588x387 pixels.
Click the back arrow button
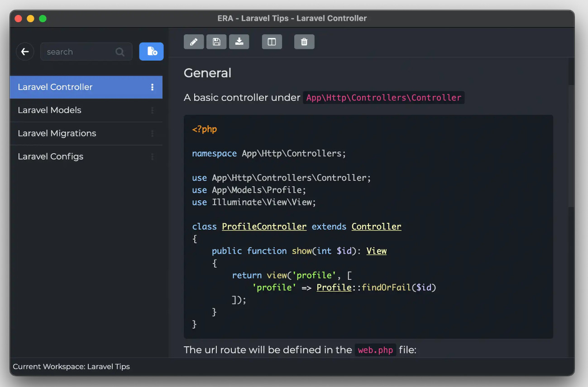point(25,52)
